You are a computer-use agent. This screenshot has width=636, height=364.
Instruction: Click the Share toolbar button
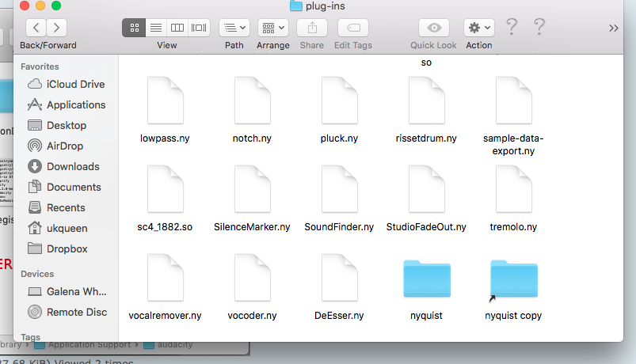pyautogui.click(x=312, y=28)
